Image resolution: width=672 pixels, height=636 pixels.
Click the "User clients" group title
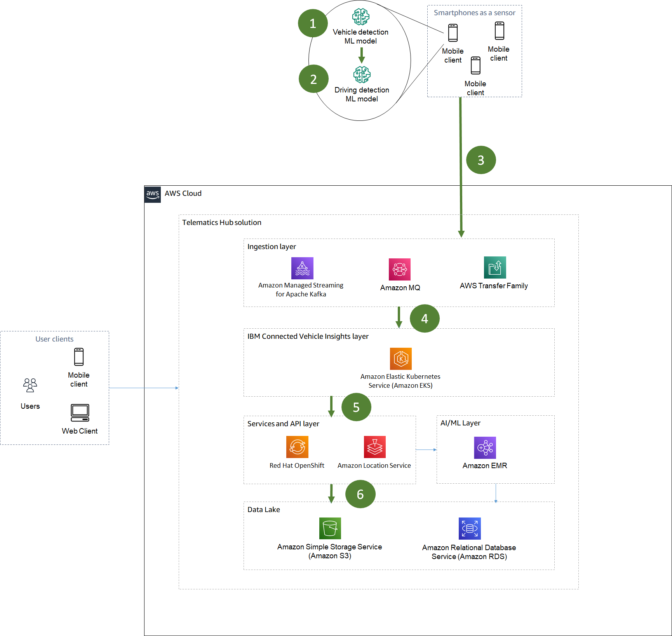click(x=54, y=339)
